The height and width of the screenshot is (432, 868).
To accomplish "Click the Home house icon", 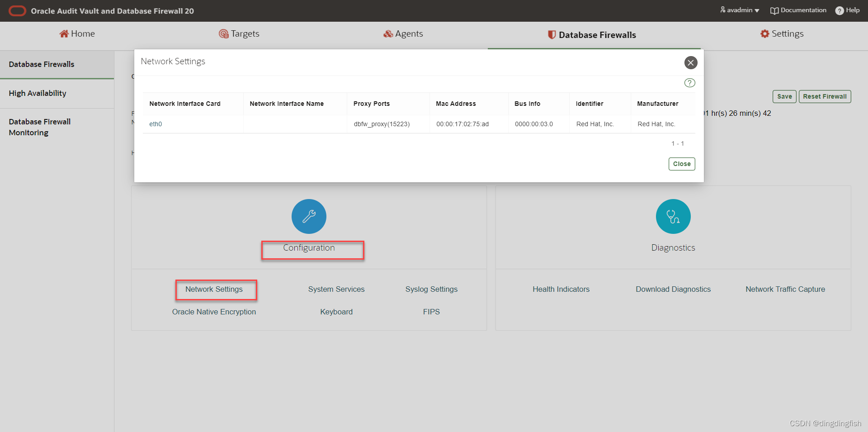I will coord(64,33).
